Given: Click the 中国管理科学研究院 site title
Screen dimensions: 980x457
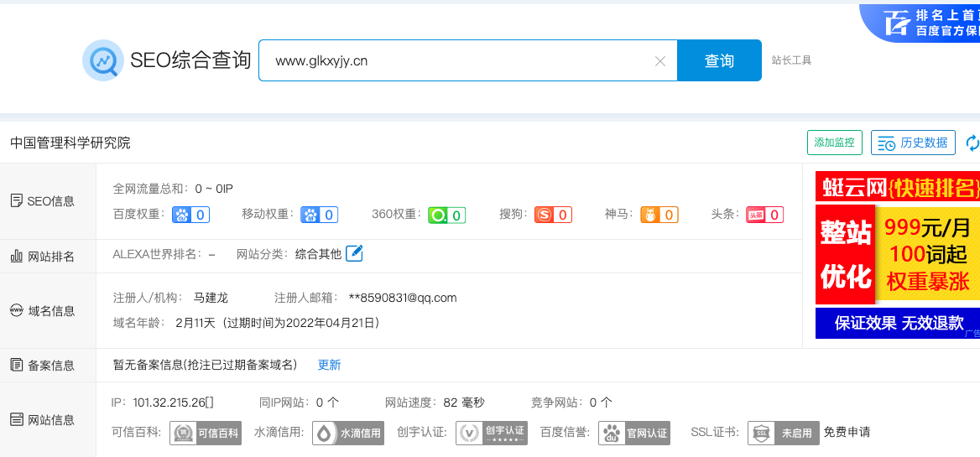Looking at the screenshot, I should [x=70, y=143].
